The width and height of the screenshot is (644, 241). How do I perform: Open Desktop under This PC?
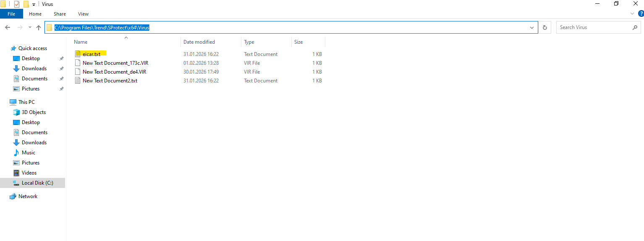[31, 122]
